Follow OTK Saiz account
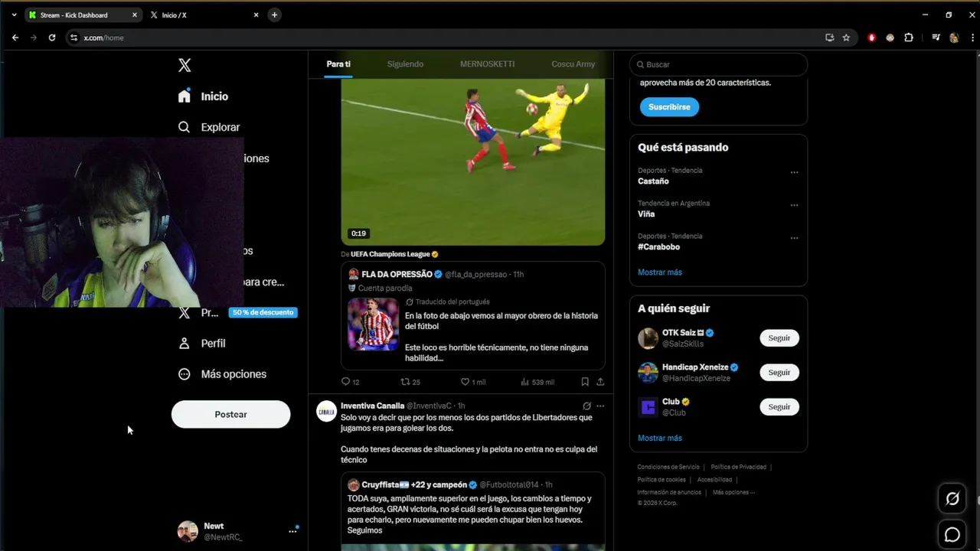The width and height of the screenshot is (980, 551). click(x=779, y=338)
